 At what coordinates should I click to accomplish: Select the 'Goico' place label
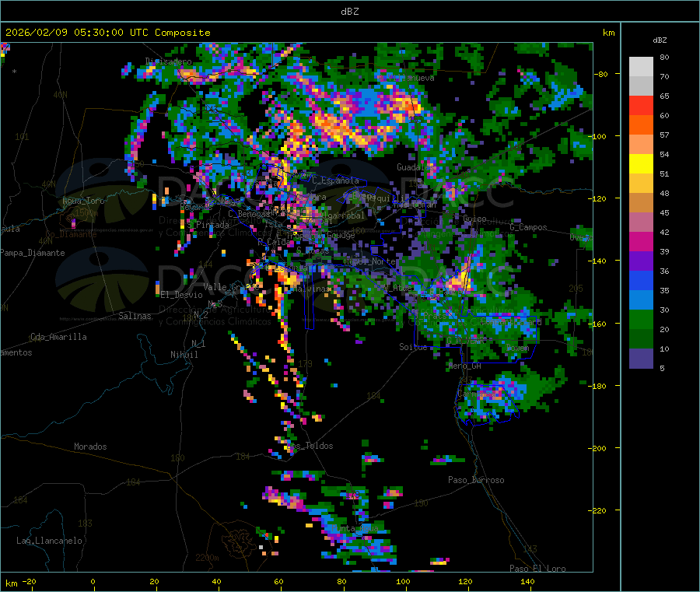click(x=474, y=219)
